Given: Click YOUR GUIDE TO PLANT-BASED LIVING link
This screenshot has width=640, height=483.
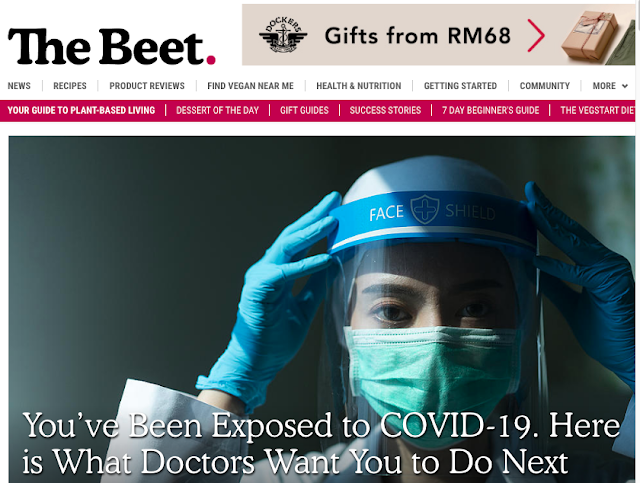Looking at the screenshot, I should tap(81, 110).
